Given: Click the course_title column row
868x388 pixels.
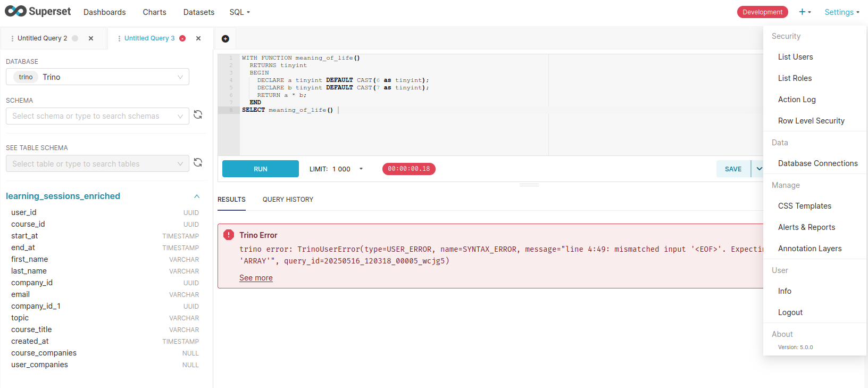Looking at the screenshot, I should [x=105, y=329].
